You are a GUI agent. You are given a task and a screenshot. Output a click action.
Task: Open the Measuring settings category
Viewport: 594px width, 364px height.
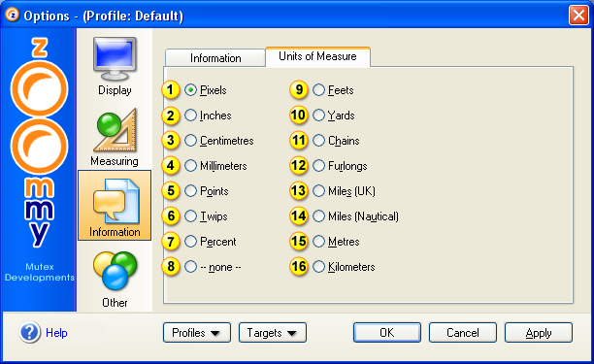115,137
